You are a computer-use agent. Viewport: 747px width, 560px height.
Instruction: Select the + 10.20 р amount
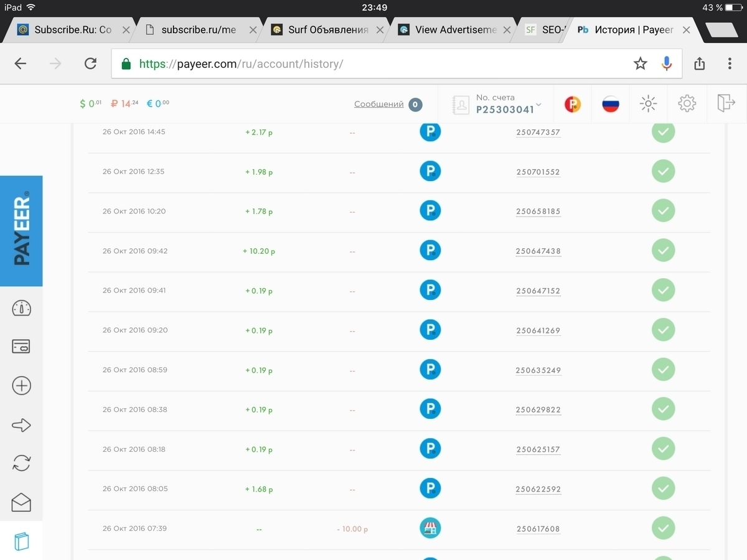tap(259, 251)
